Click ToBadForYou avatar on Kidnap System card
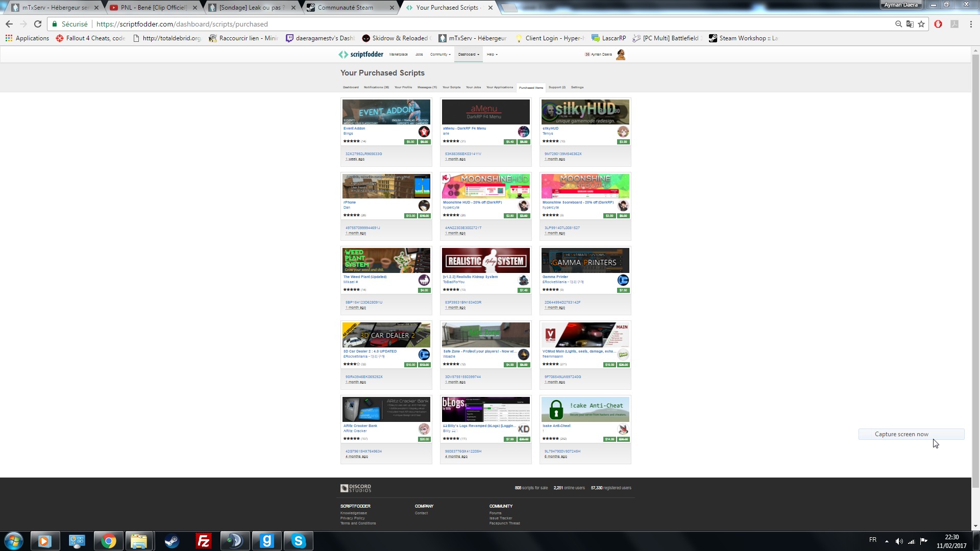Screen dimensions: 980x551 click(523, 280)
